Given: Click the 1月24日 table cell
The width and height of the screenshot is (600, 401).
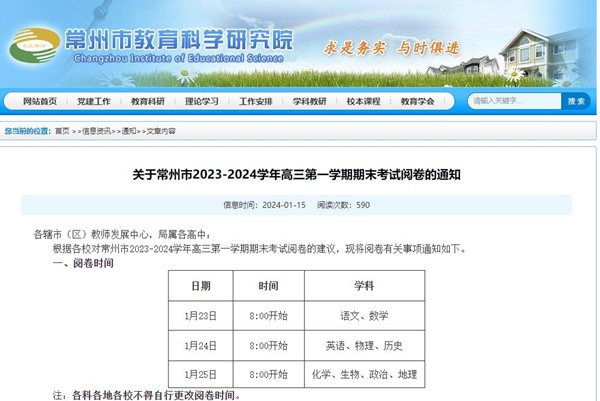Looking at the screenshot, I should [x=201, y=346].
